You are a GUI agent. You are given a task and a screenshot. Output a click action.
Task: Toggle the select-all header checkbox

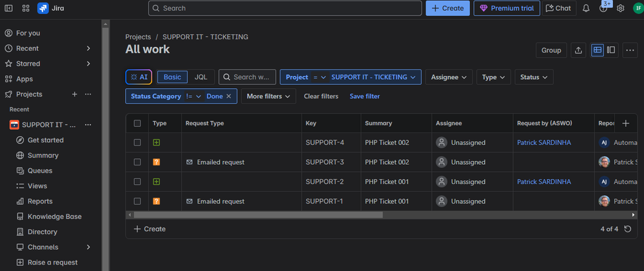(137, 124)
